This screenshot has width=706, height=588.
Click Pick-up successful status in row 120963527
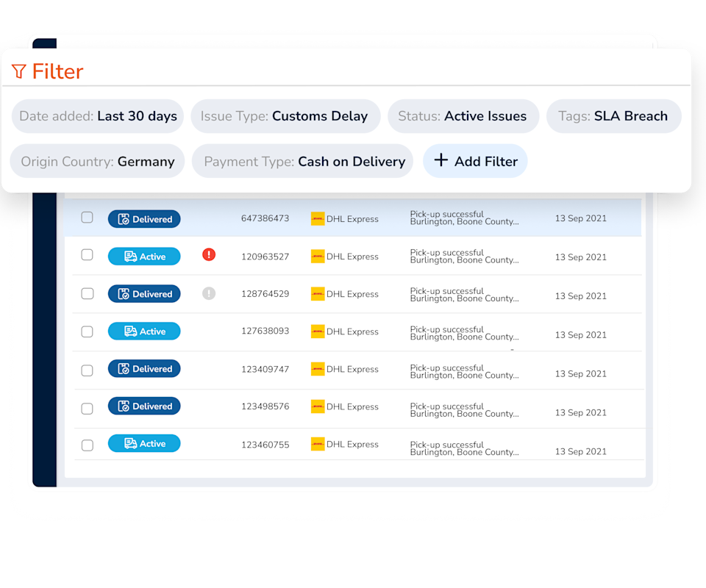click(446, 252)
